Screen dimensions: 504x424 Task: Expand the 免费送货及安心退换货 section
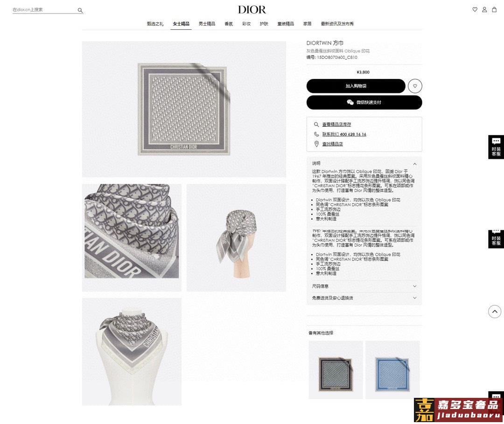pyautogui.click(x=364, y=298)
